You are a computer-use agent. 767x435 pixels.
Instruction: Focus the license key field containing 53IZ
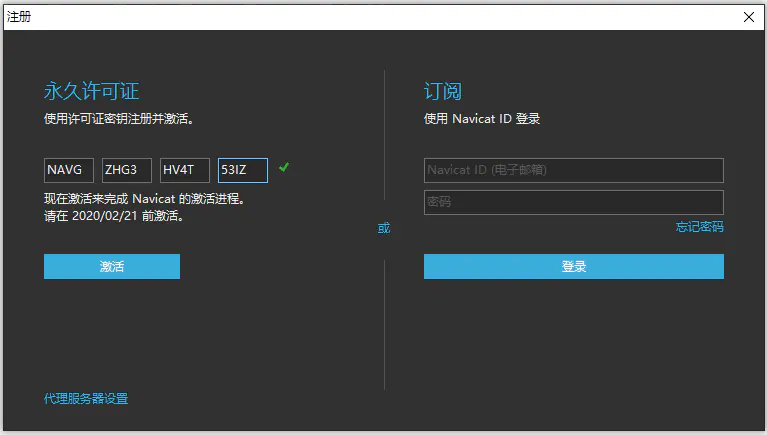(x=243, y=170)
